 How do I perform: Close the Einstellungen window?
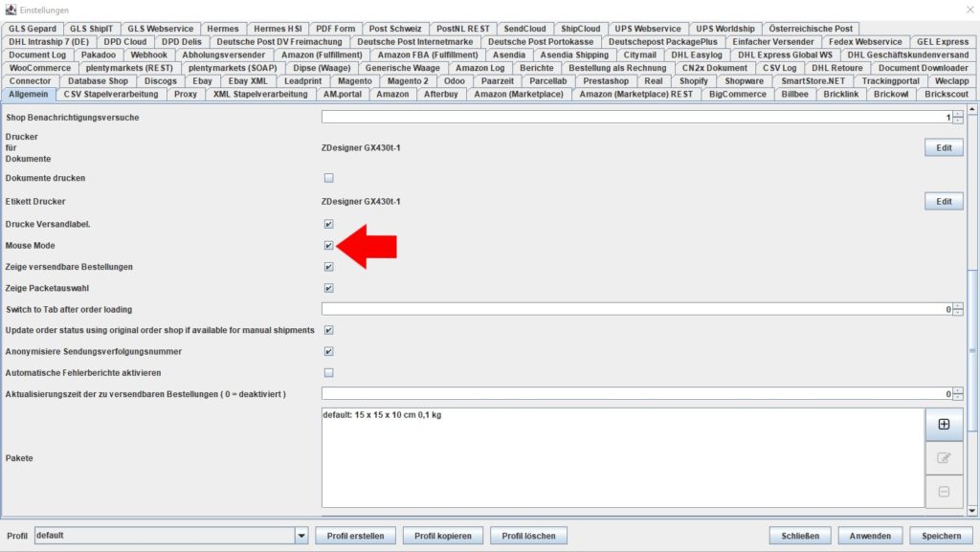click(970, 10)
